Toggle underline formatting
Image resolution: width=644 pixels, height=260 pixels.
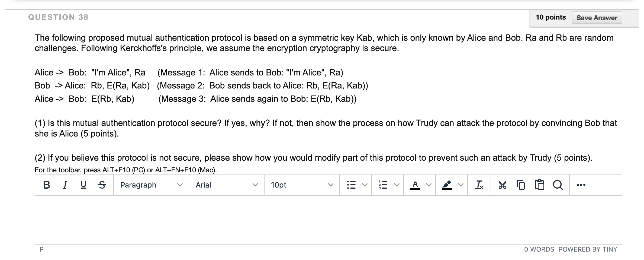pos(83,185)
